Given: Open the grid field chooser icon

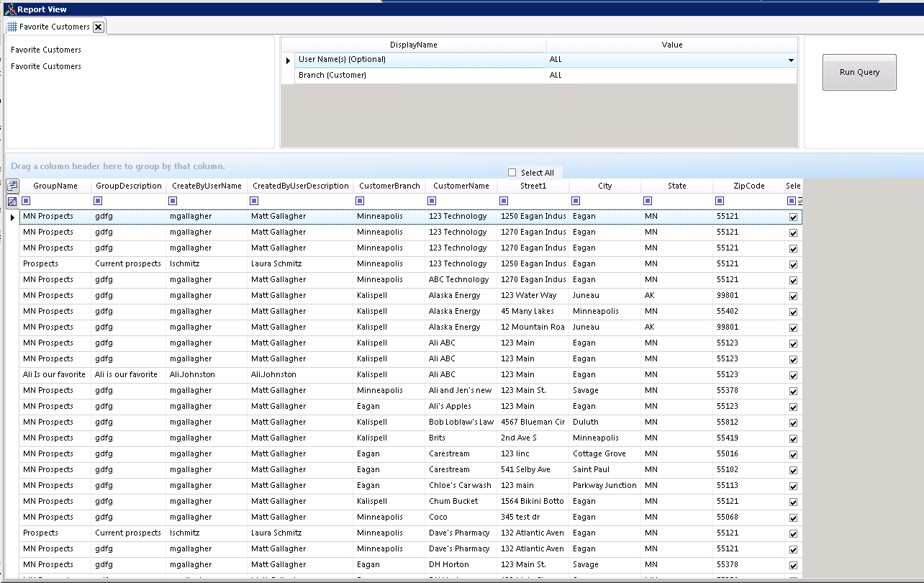Looking at the screenshot, I should click(12, 186).
